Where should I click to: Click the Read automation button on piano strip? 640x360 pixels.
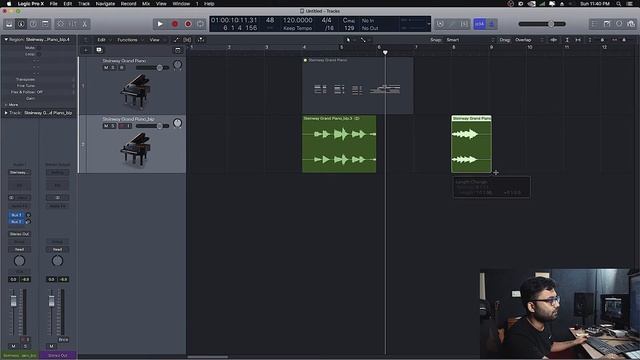pyautogui.click(x=19, y=249)
